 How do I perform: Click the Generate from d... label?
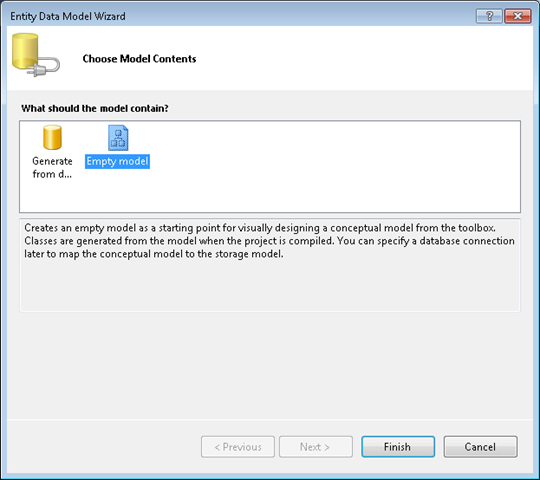point(52,168)
